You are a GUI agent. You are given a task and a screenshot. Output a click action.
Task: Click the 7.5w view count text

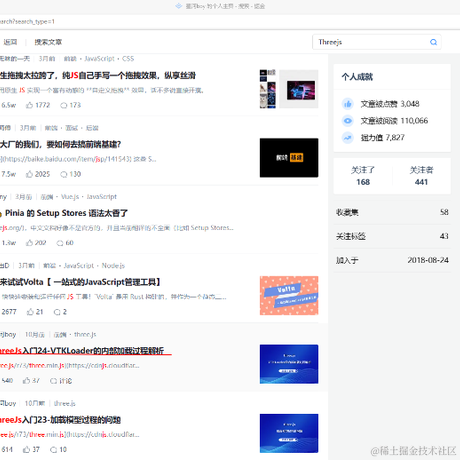pyautogui.click(x=8, y=174)
